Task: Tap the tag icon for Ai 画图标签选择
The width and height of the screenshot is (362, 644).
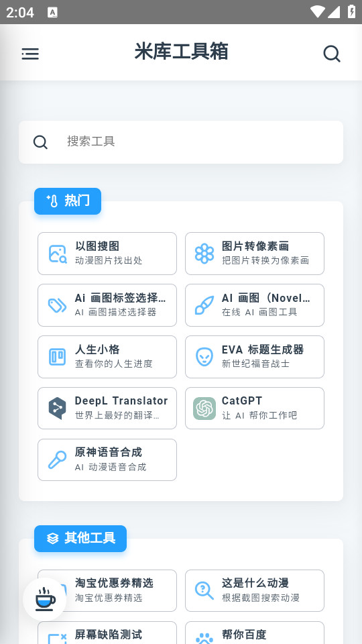Action: click(x=58, y=306)
